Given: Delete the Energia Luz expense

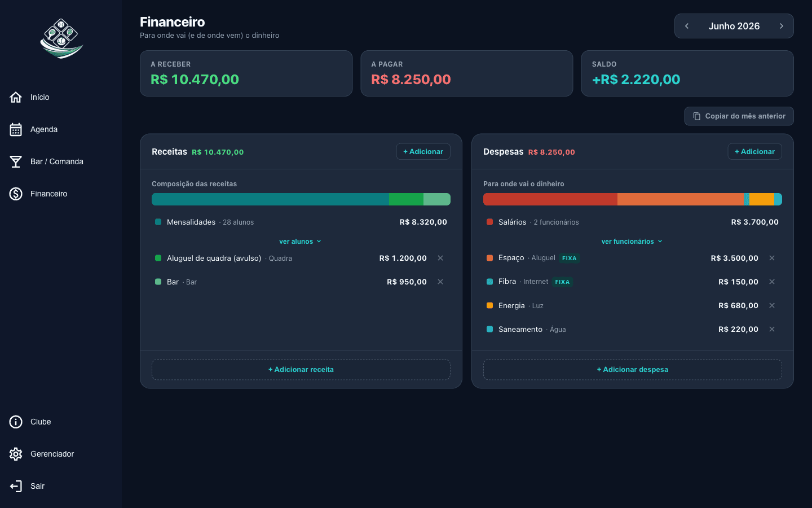Looking at the screenshot, I should (x=772, y=305).
